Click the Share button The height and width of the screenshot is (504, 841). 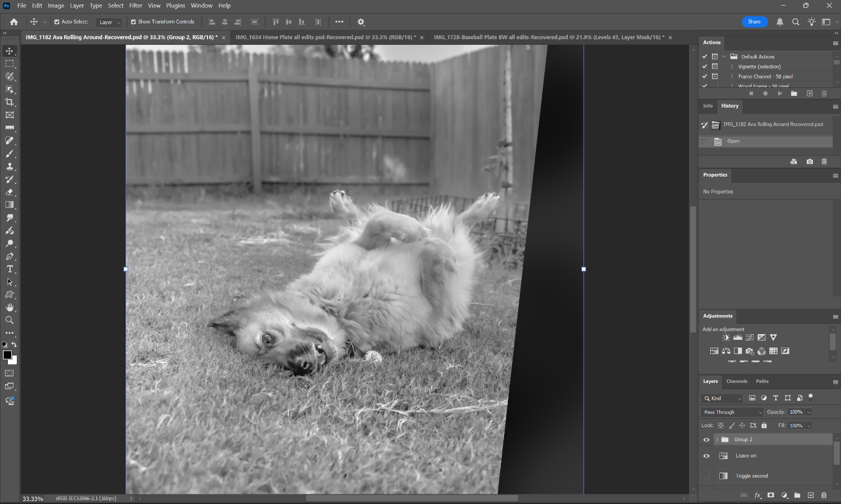coord(754,22)
